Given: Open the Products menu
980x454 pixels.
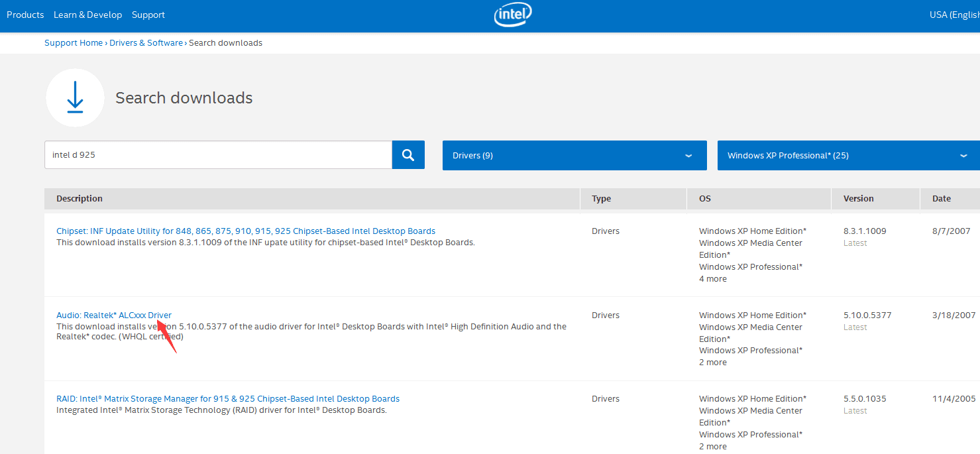Looking at the screenshot, I should 25,15.
